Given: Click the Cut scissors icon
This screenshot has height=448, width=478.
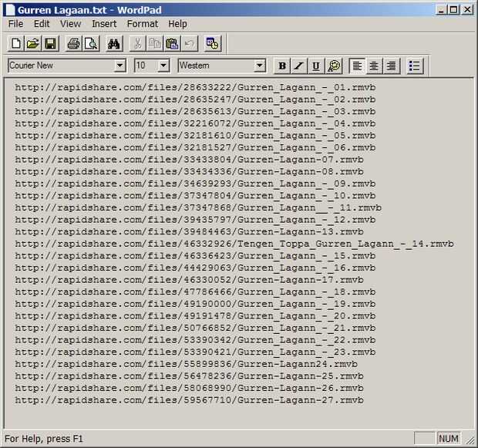Looking at the screenshot, I should [137, 44].
